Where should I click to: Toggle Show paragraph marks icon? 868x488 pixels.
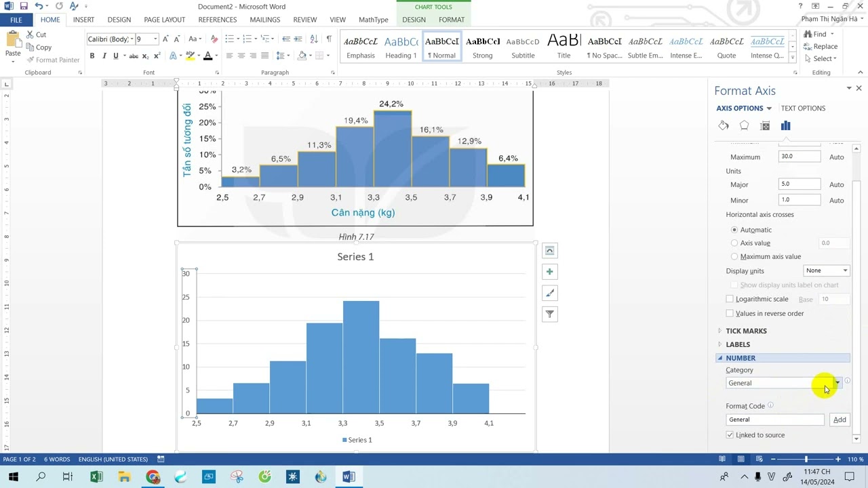329,39
